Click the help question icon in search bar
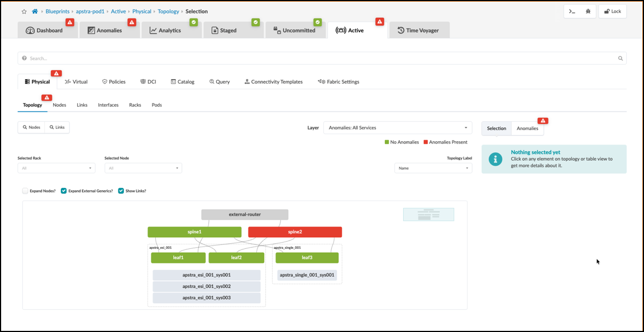The width and height of the screenshot is (644, 332). 24,58
